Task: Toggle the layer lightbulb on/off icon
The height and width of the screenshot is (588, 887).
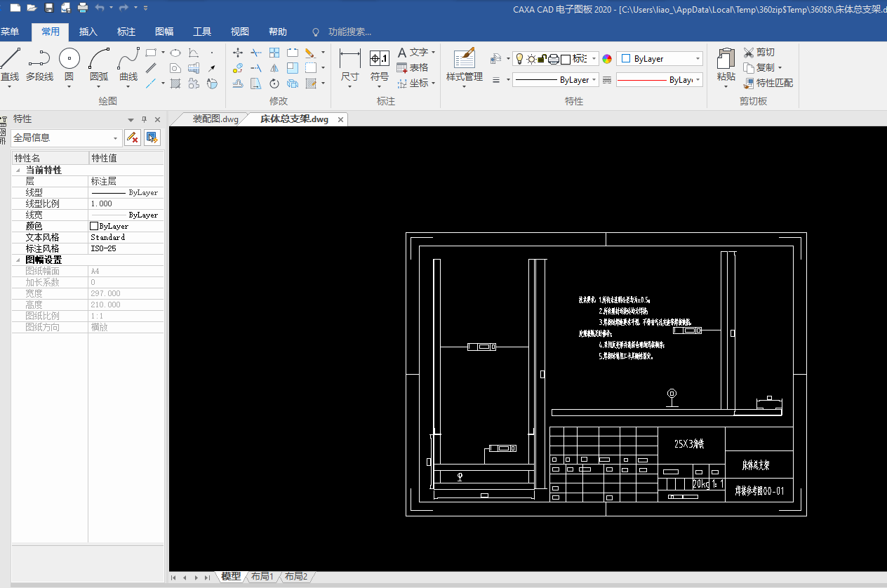Action: 519,59
